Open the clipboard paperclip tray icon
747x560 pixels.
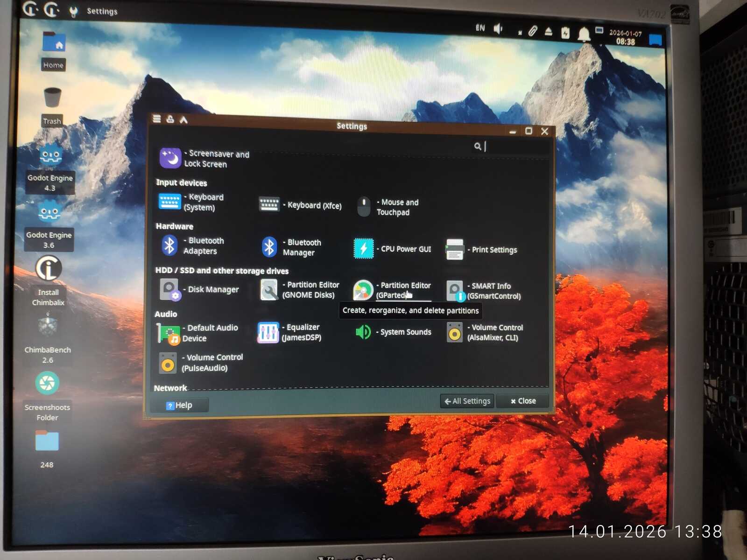pyautogui.click(x=532, y=31)
